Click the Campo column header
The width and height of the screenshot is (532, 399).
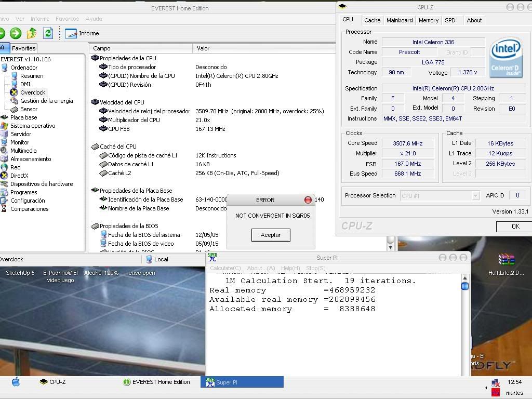point(102,48)
